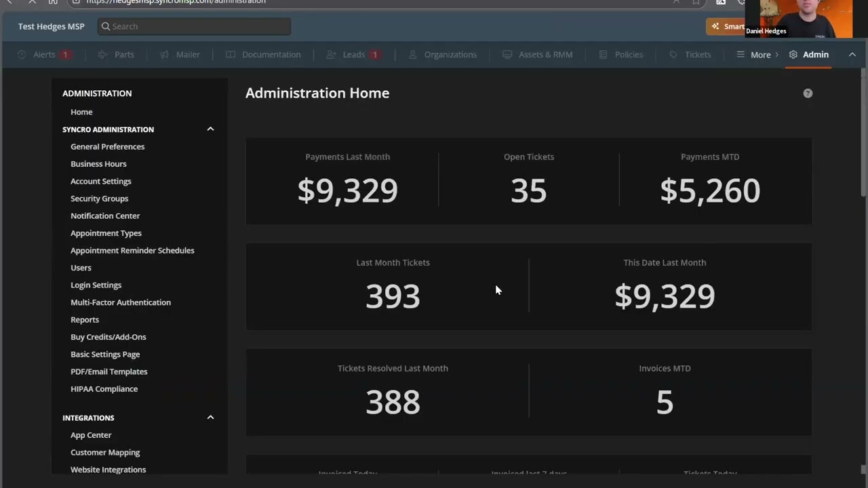Open the Leads tab
Screen dimensions: 868x488
[x=353, y=54]
